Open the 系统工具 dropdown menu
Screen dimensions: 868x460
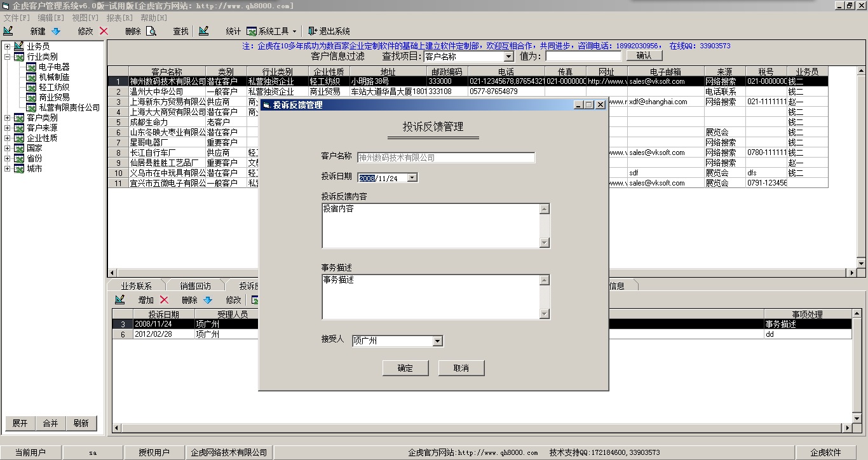294,31
